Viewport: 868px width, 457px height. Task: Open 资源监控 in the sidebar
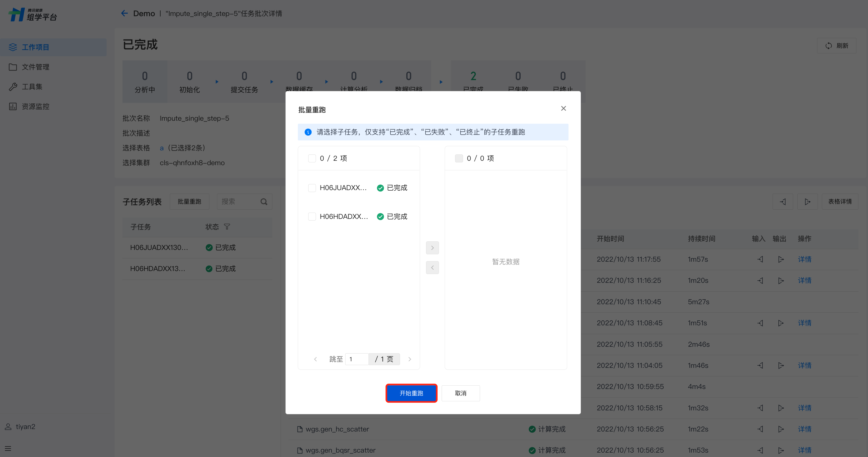point(35,107)
